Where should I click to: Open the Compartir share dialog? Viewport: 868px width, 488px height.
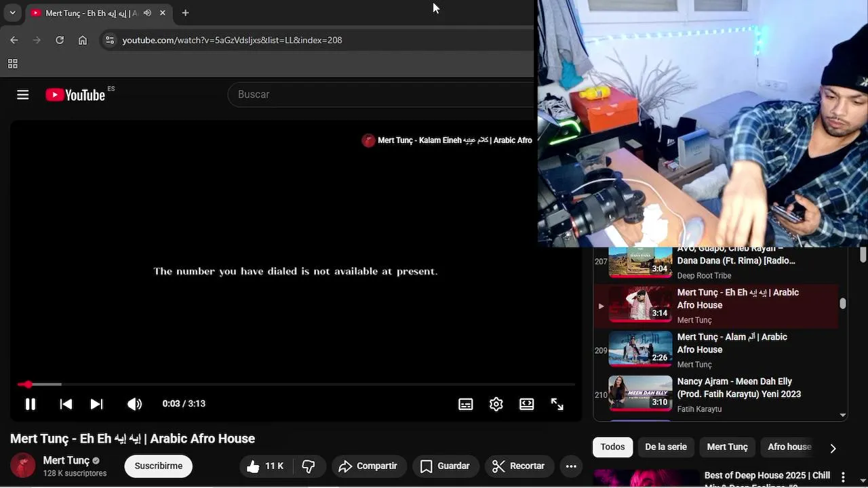point(368,466)
